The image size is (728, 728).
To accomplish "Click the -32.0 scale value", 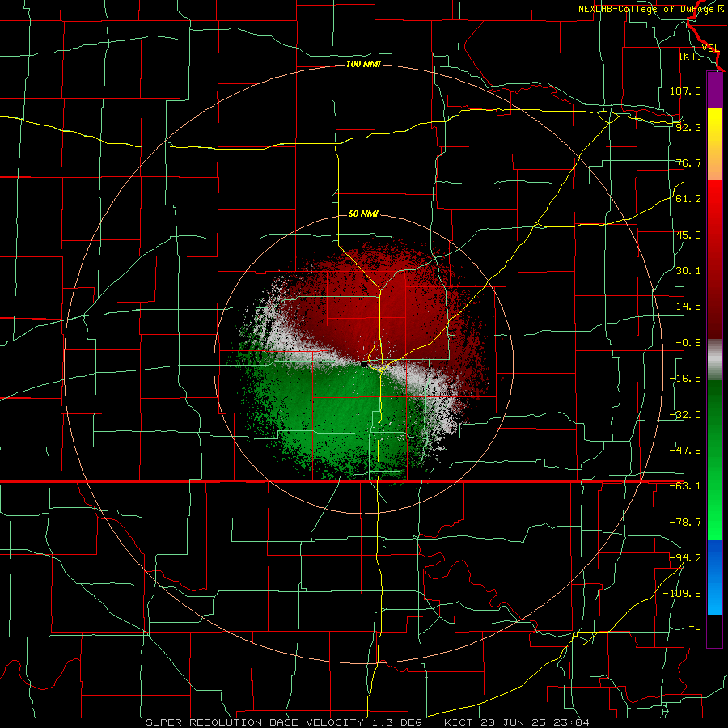I will pyautogui.click(x=685, y=415).
